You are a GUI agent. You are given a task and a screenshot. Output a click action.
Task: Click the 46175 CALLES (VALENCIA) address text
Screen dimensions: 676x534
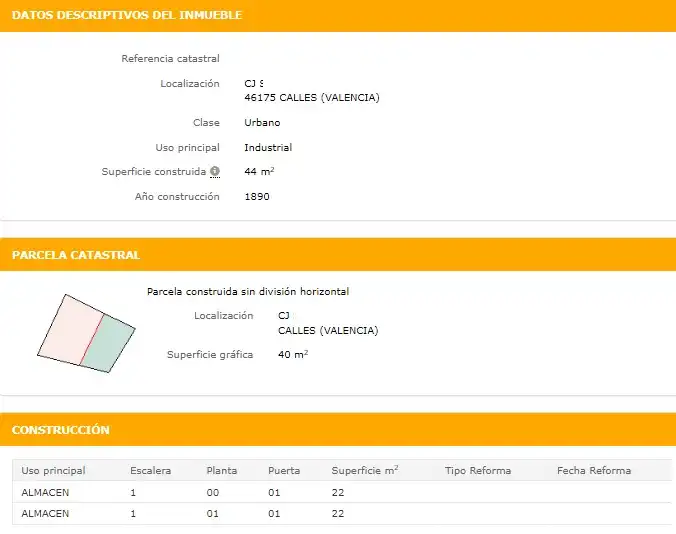(x=312, y=98)
